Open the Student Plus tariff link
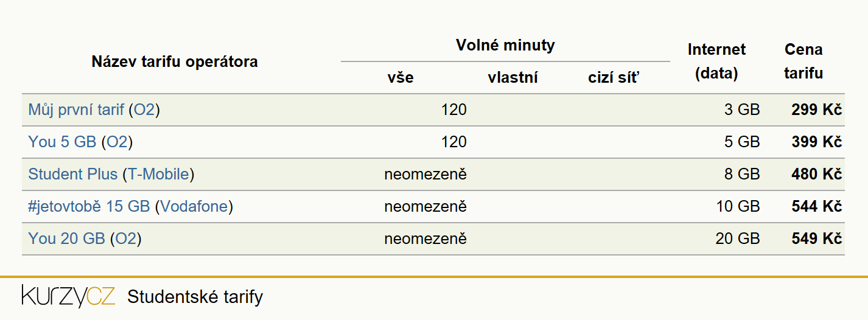This screenshot has height=320, width=868. pyautogui.click(x=72, y=175)
